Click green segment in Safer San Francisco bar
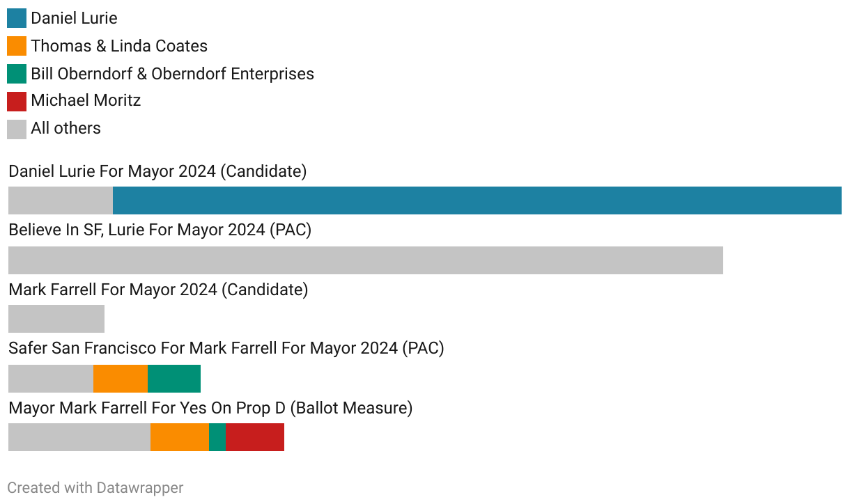The image size is (850, 504). pos(174,379)
